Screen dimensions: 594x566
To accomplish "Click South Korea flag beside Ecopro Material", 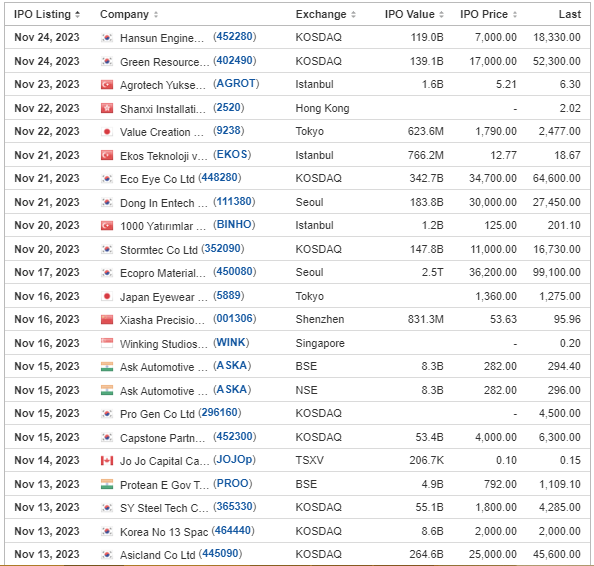I will 107,272.
